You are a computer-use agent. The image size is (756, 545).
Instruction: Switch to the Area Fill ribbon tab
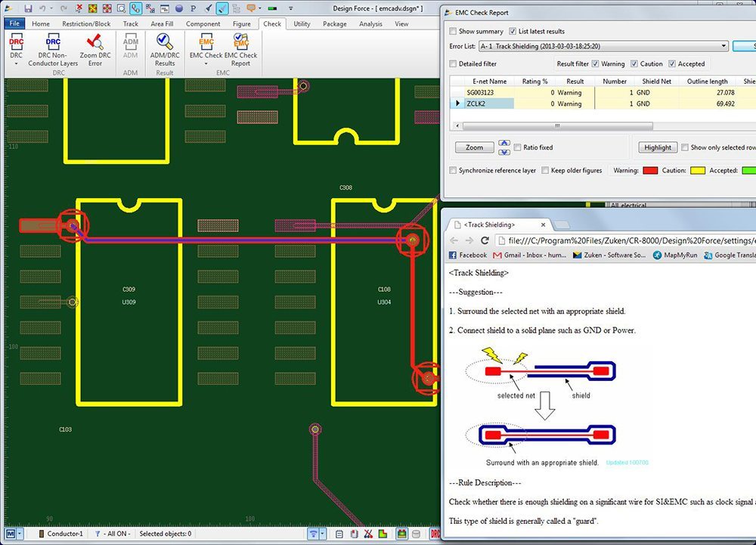tap(161, 24)
